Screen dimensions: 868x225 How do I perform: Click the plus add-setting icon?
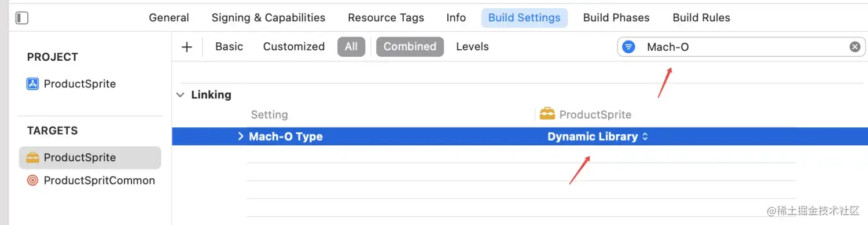tap(186, 47)
